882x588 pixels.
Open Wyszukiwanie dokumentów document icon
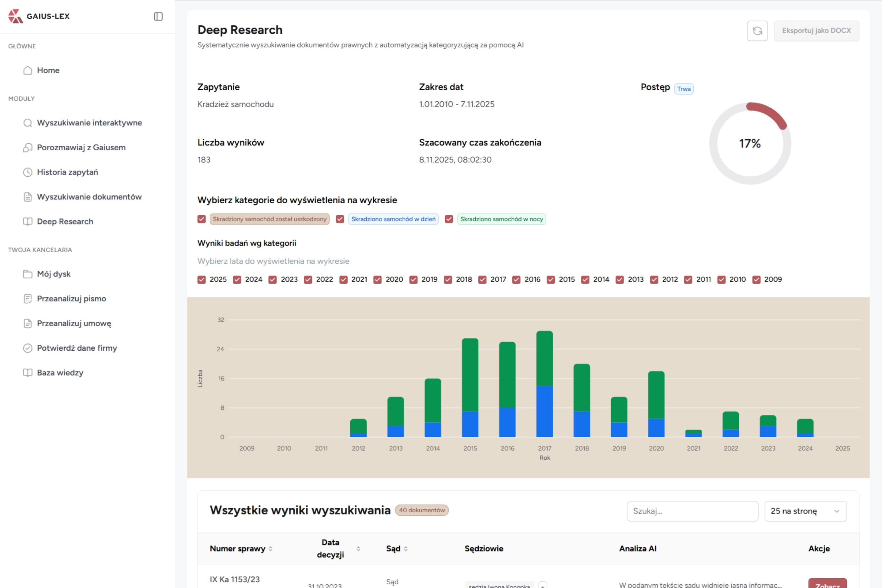tap(27, 197)
